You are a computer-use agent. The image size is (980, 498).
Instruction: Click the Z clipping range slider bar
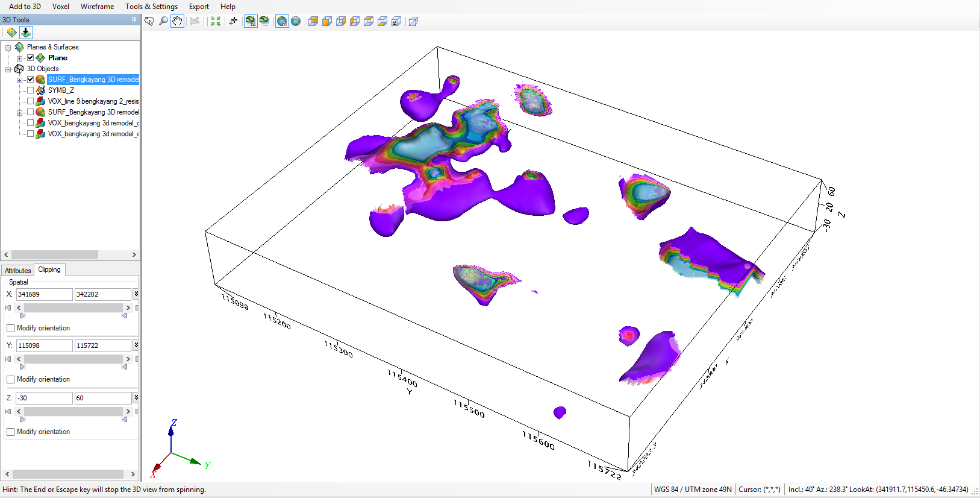coord(73,411)
